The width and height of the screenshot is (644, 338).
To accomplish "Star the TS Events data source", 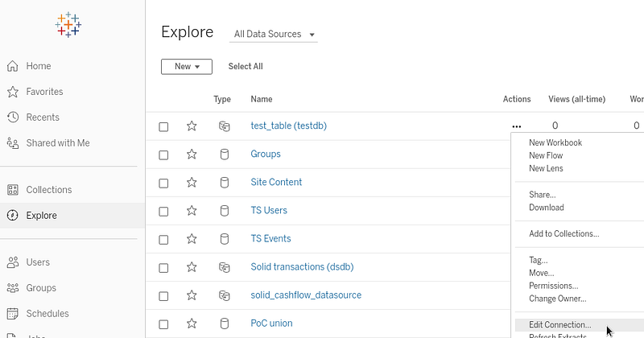I will pos(192,239).
